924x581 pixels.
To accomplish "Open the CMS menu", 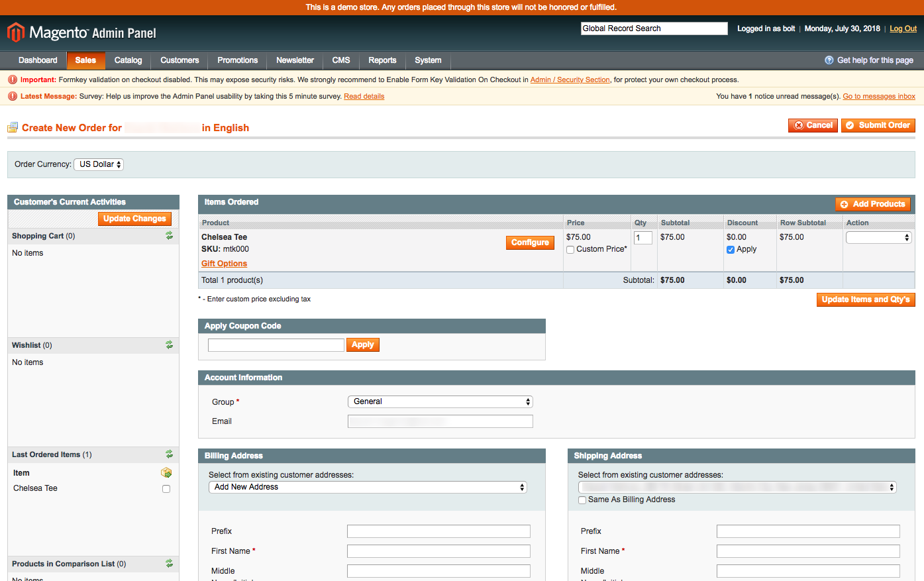I will coord(341,60).
